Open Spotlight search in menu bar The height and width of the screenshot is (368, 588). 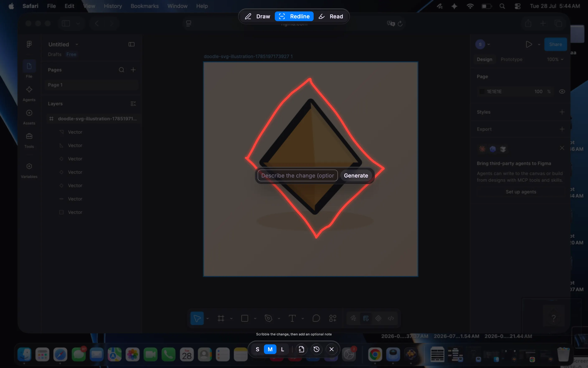point(502,6)
